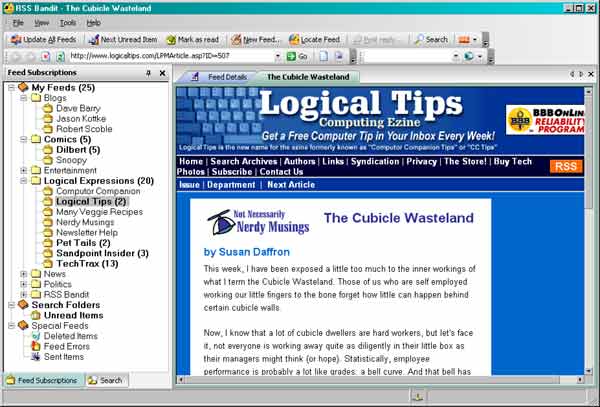Click the by Susan Daffron author link
Screen dimensions: 600x407
point(247,252)
